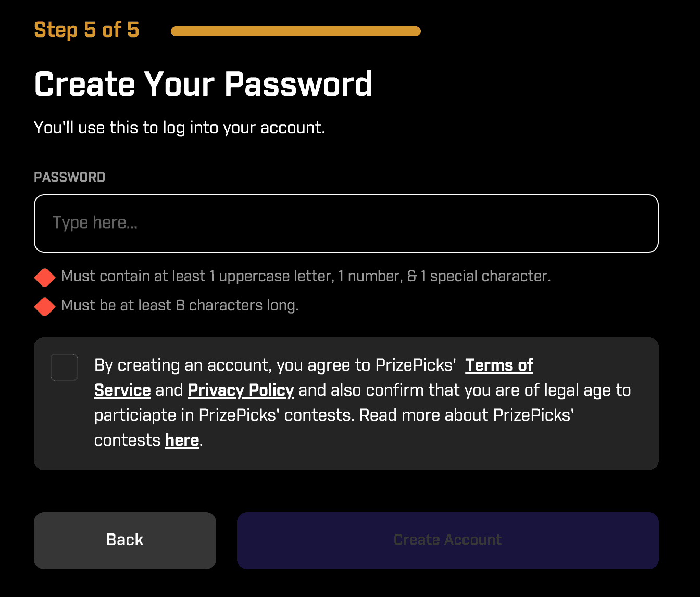Tick the PrizePicks terms agreement checkbox

(64, 367)
